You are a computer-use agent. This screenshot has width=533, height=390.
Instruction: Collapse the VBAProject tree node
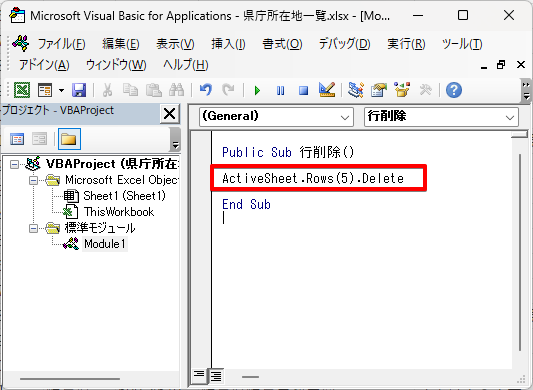(14, 165)
